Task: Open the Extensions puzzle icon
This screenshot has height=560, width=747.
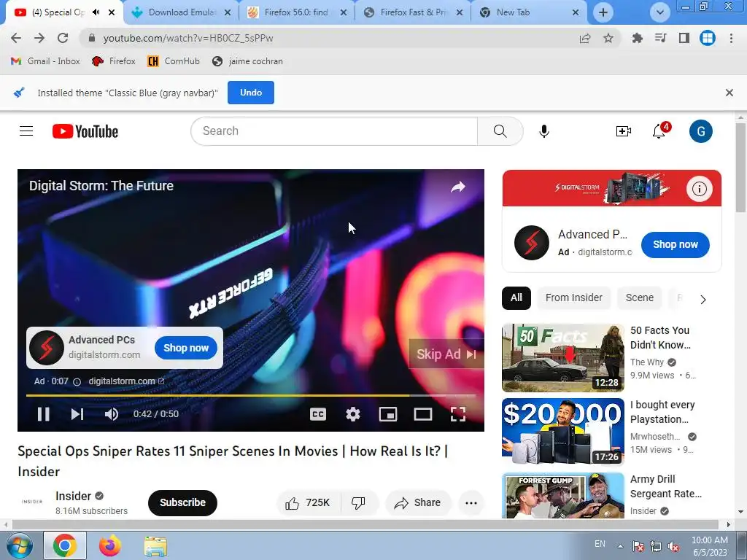Action: pyautogui.click(x=638, y=38)
